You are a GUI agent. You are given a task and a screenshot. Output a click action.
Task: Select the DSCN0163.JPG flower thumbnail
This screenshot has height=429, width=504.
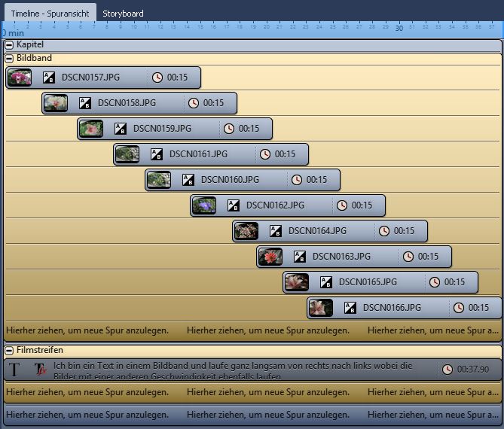[270, 257]
